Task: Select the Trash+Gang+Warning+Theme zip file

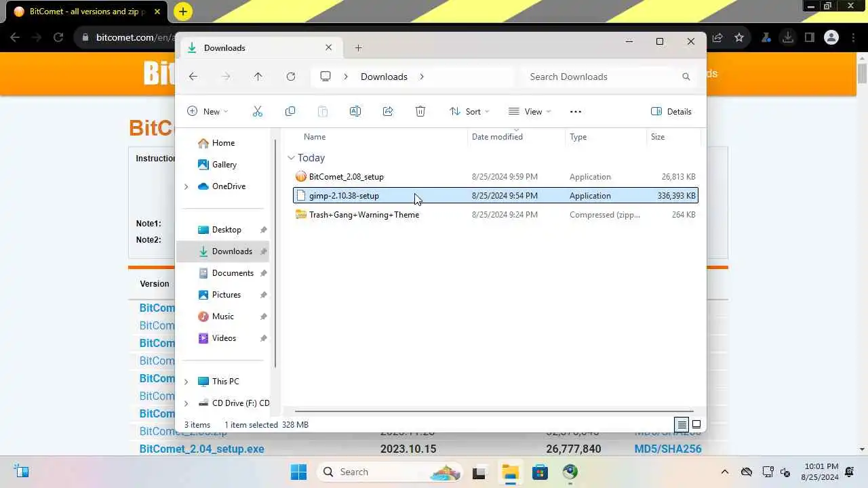Action: tap(496, 215)
